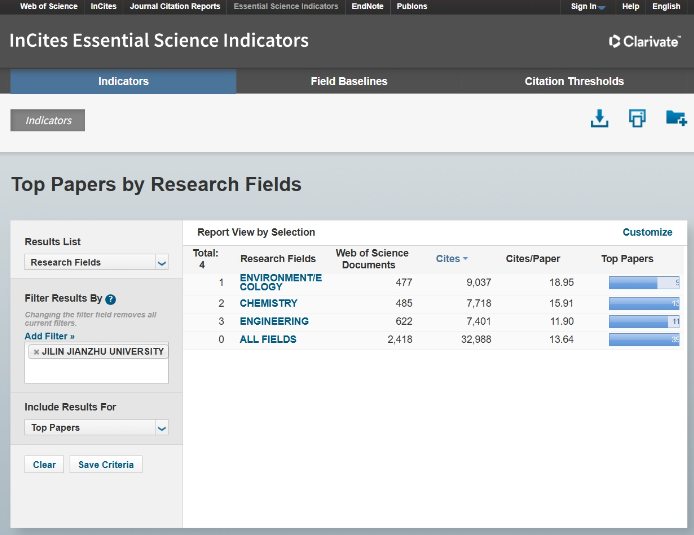The height and width of the screenshot is (535, 694).
Task: Sort by the Cites column header
Action: pyautogui.click(x=451, y=259)
